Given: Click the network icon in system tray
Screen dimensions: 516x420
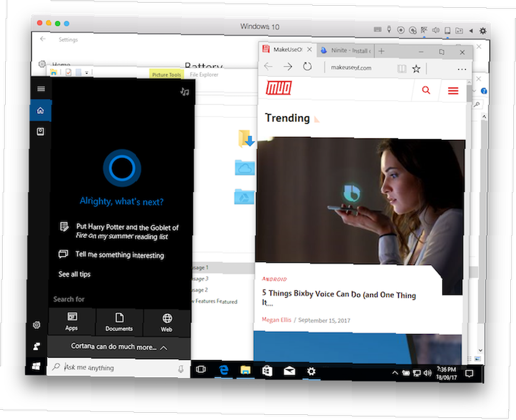Looking at the screenshot, I should click(x=417, y=373).
